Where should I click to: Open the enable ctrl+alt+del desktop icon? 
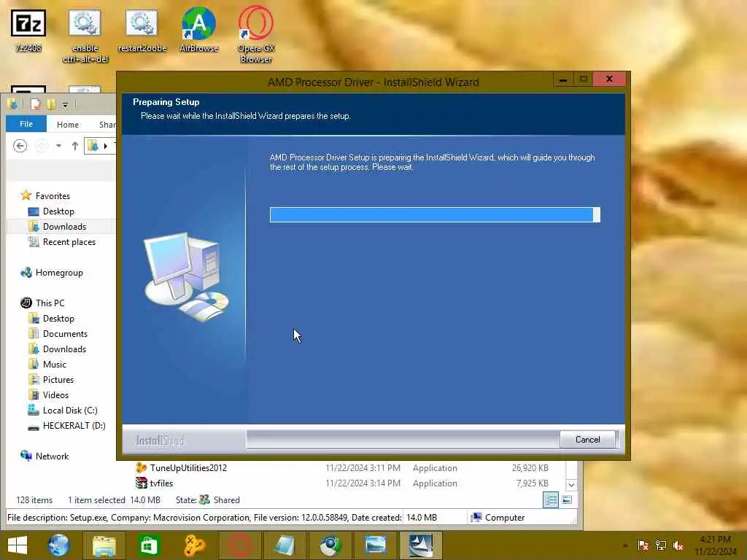point(85,36)
